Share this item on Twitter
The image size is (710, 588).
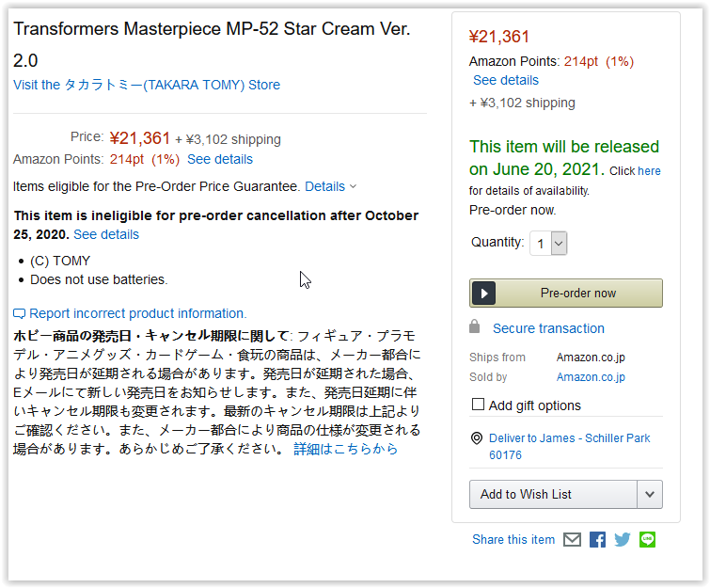point(623,540)
